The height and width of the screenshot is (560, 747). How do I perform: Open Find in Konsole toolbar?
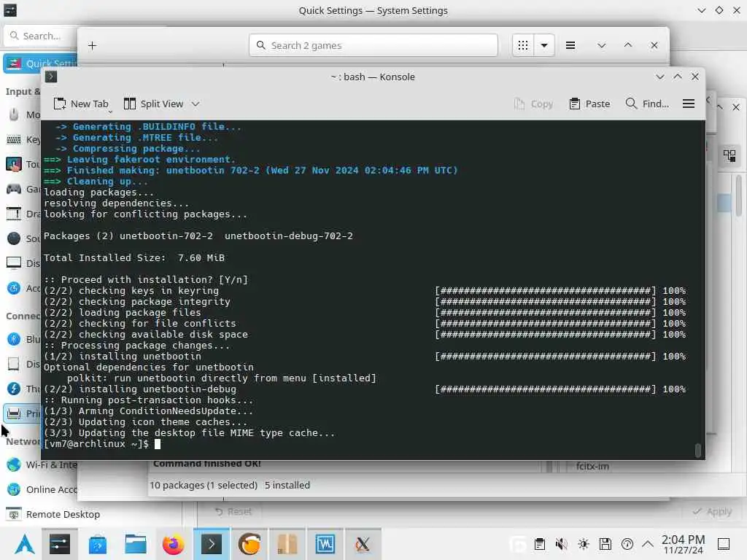647,104
